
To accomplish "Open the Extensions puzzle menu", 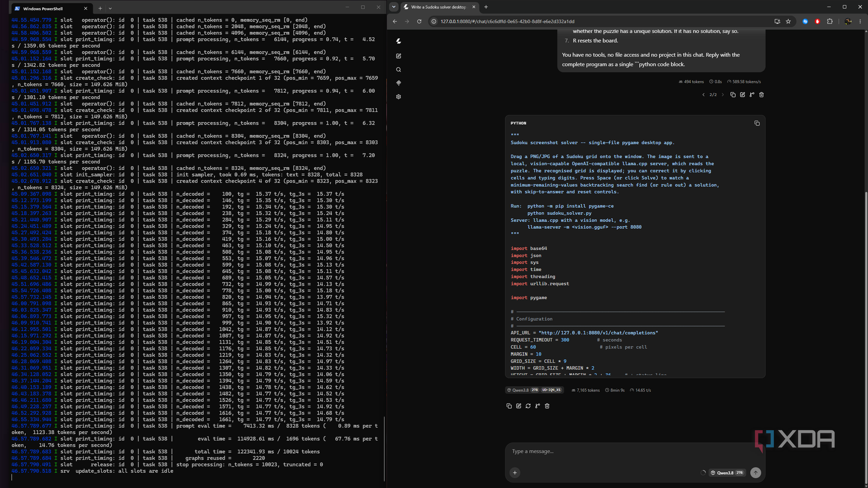I will [x=830, y=22].
